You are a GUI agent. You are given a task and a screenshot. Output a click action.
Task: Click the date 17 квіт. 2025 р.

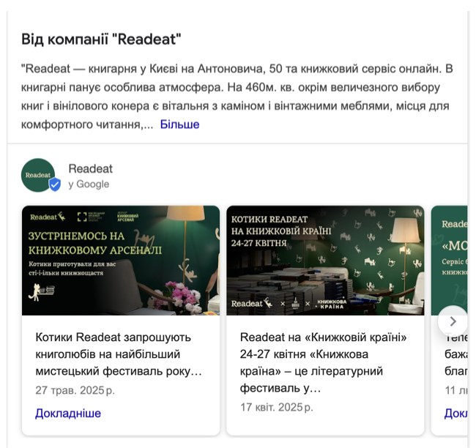(x=277, y=407)
